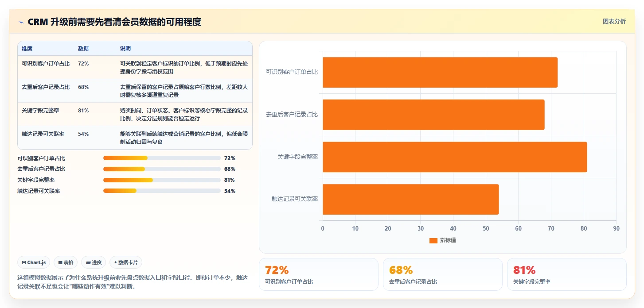Click the 可识别客户订单占比 progress label
The height and width of the screenshot is (308, 644).
41,158
